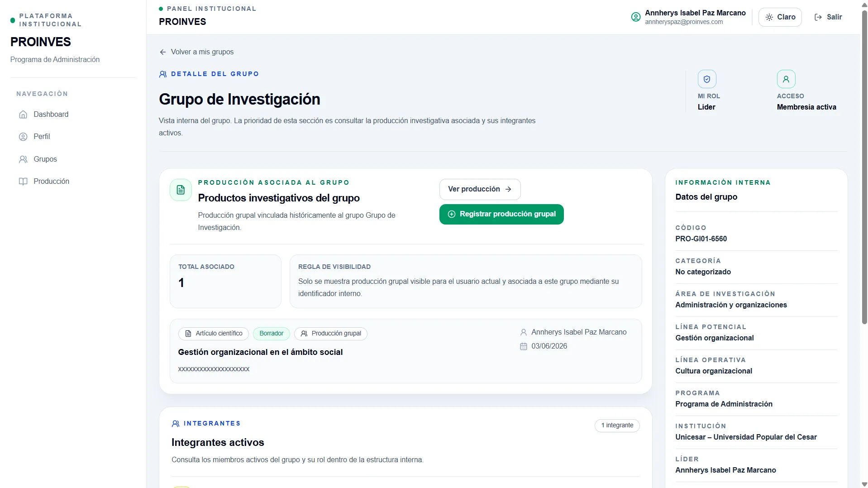
Task: Click the person icon beside the author name
Action: [524, 332]
